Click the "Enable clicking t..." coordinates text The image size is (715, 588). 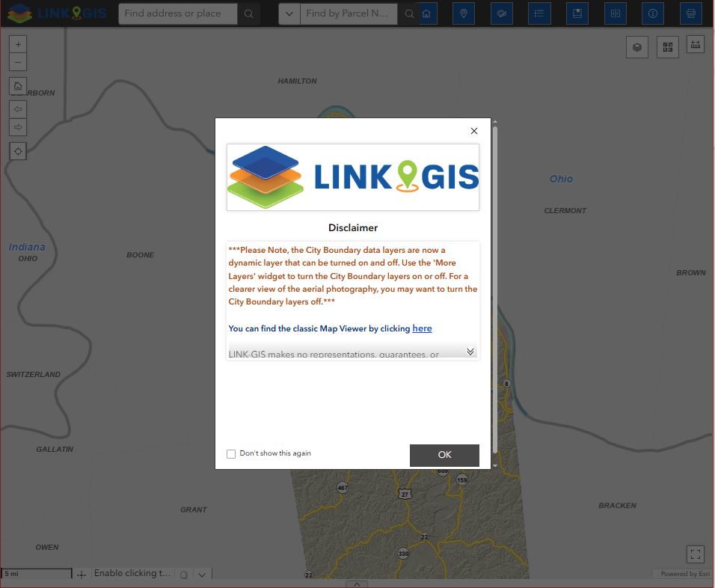coord(132,573)
